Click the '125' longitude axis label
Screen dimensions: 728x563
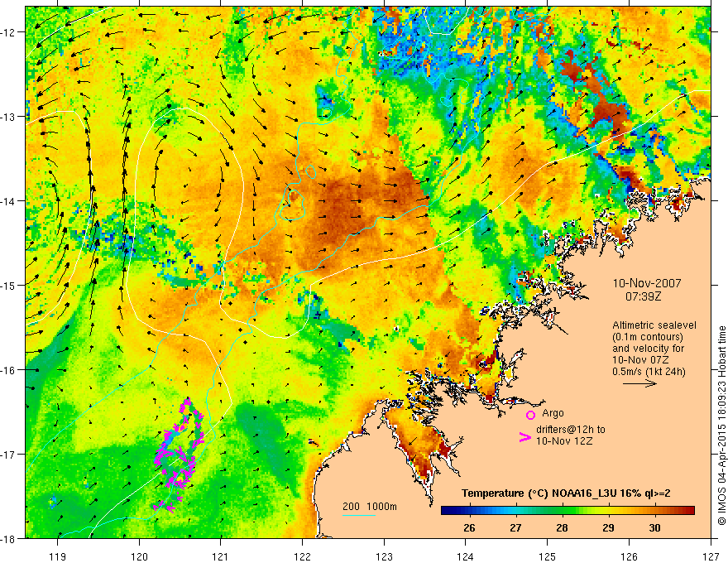click(x=548, y=556)
